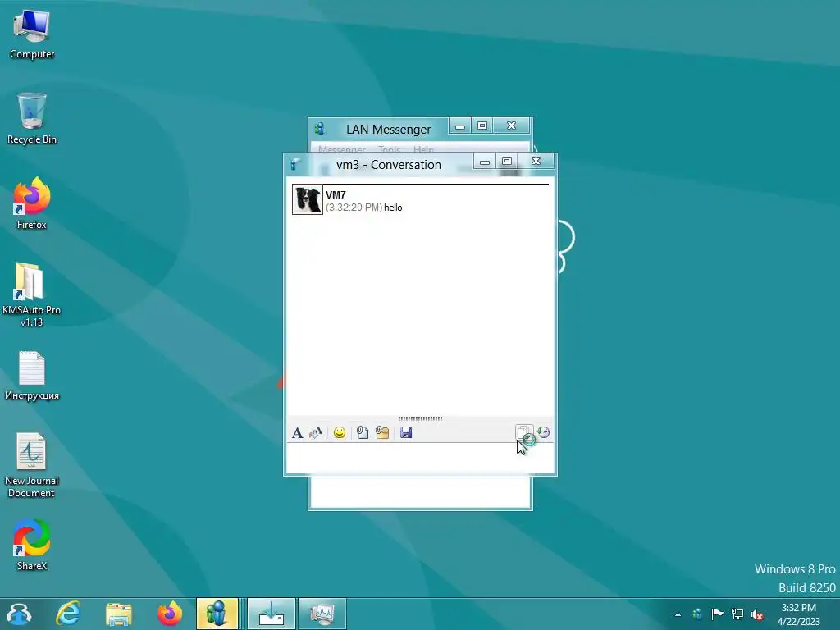Maximize the vm3 Conversation window
This screenshot has height=630, width=840.
tap(507, 162)
